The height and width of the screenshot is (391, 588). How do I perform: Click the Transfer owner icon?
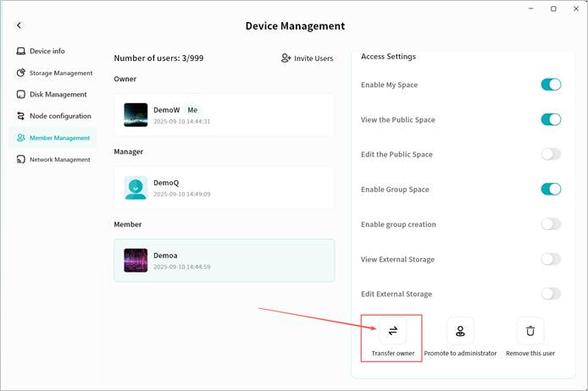pos(392,331)
